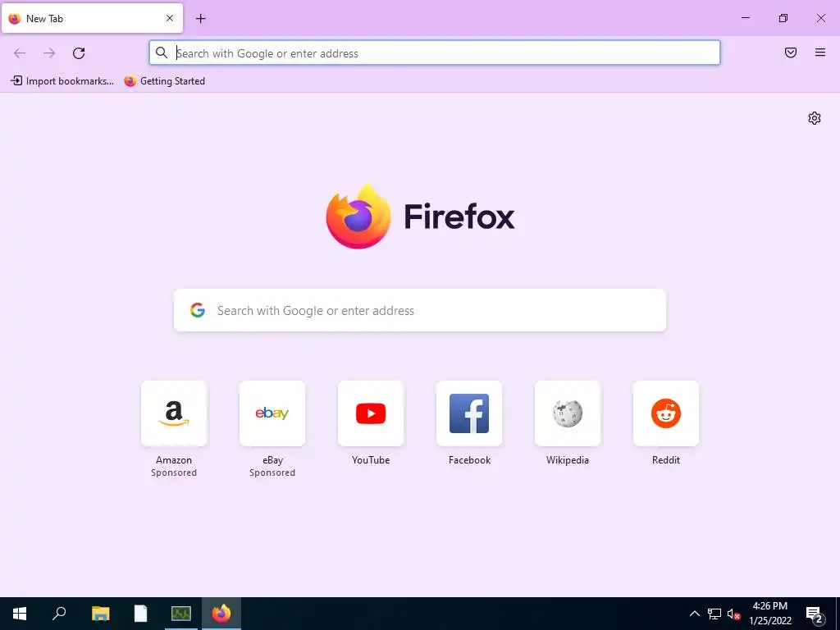Open a new tab with plus button

tap(200, 19)
